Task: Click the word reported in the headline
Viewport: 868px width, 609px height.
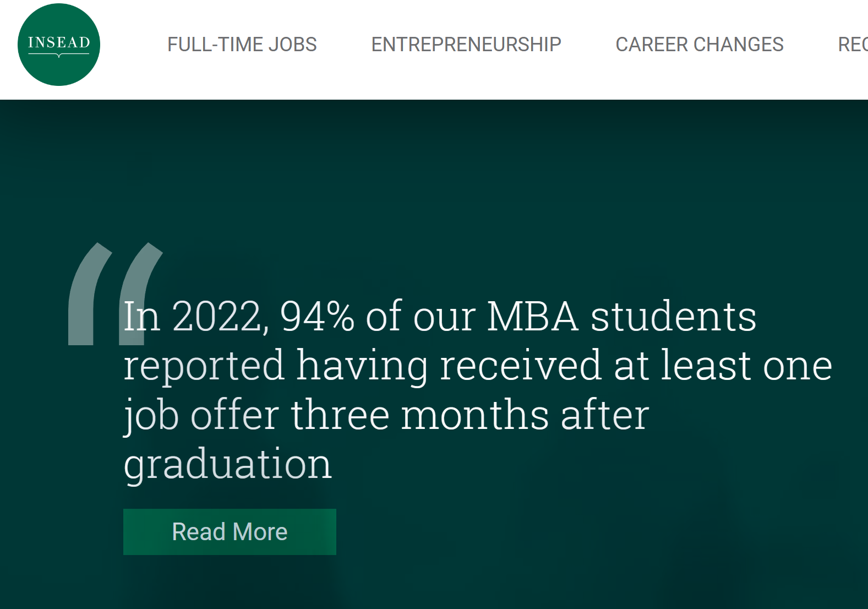Action: coord(204,366)
